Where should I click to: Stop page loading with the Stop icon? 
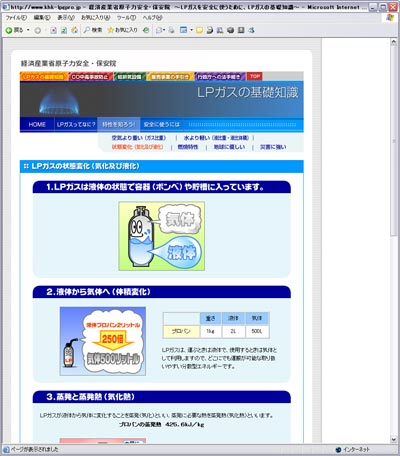[x=53, y=30]
